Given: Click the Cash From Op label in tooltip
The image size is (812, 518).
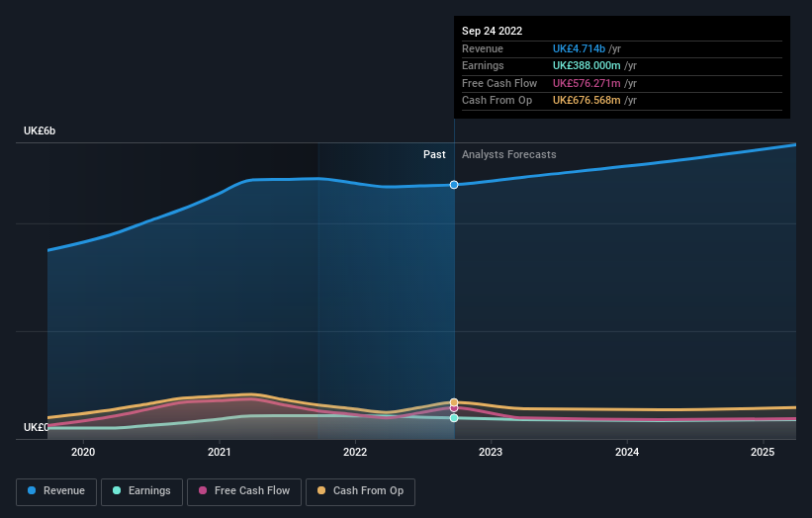Looking at the screenshot, I should click(x=496, y=101).
